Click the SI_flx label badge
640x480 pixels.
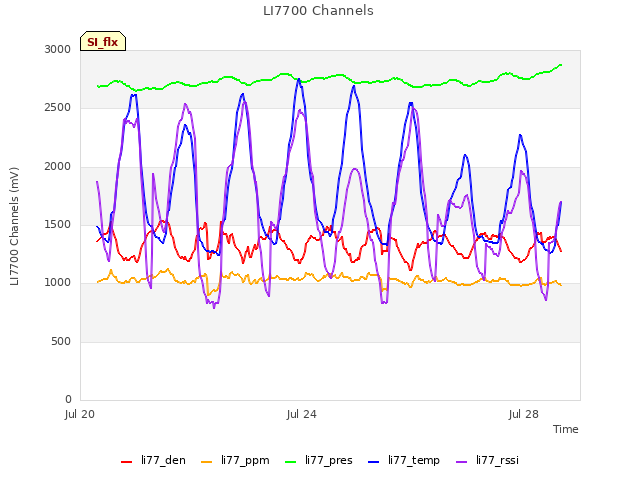pos(103,41)
